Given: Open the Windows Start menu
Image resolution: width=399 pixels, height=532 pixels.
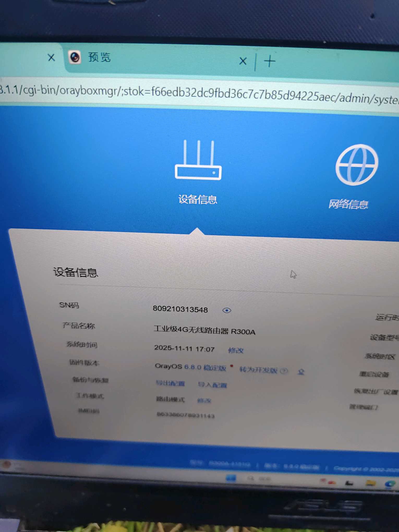Looking at the screenshot, I should tap(231, 478).
